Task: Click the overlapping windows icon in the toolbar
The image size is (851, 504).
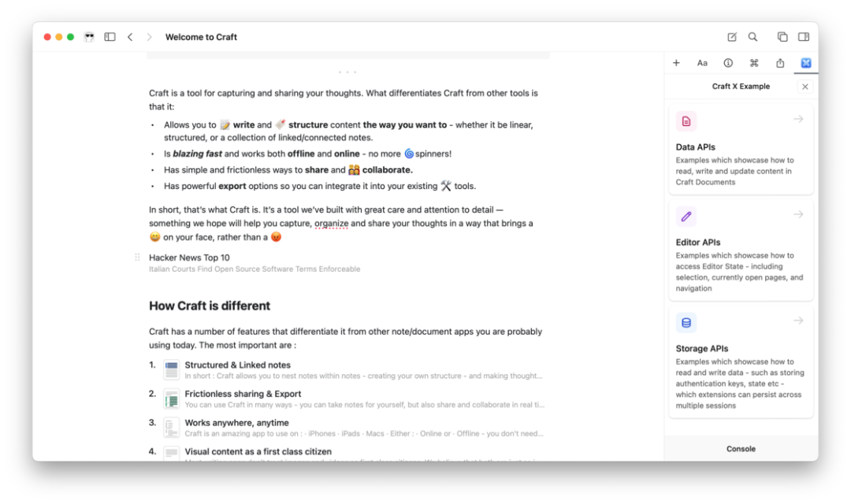Action: click(x=782, y=37)
